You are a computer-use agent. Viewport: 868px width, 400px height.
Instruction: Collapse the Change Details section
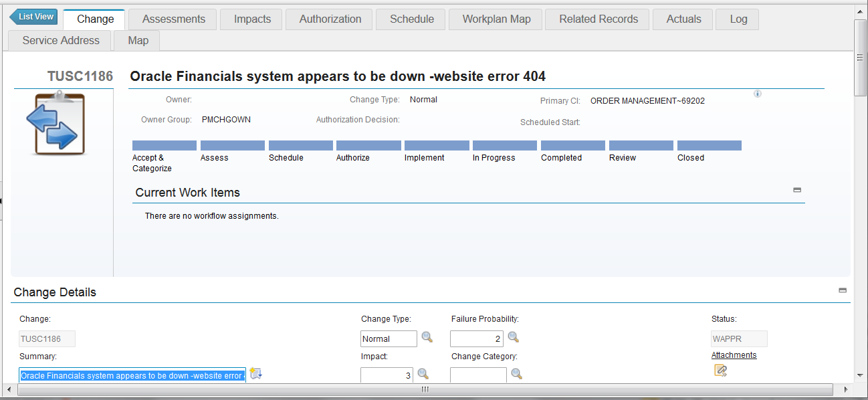pyautogui.click(x=843, y=290)
